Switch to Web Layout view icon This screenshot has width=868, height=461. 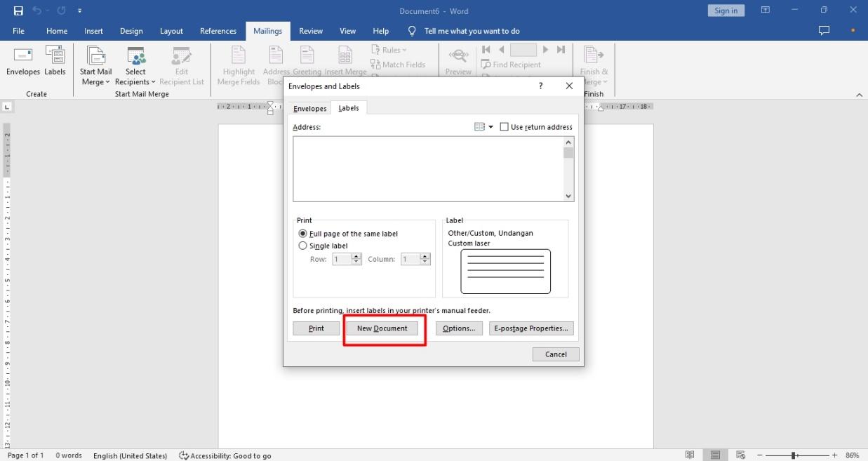pos(740,455)
